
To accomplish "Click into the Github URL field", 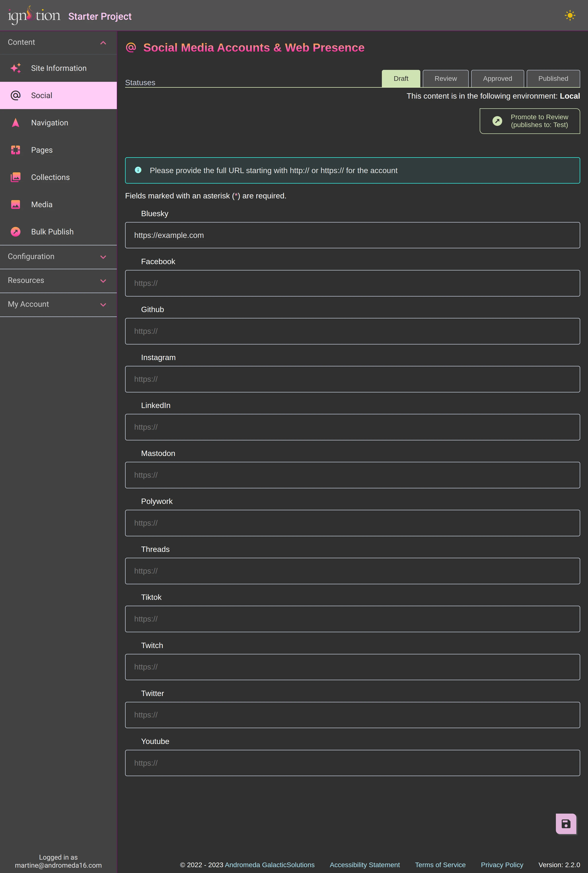I will (352, 331).
